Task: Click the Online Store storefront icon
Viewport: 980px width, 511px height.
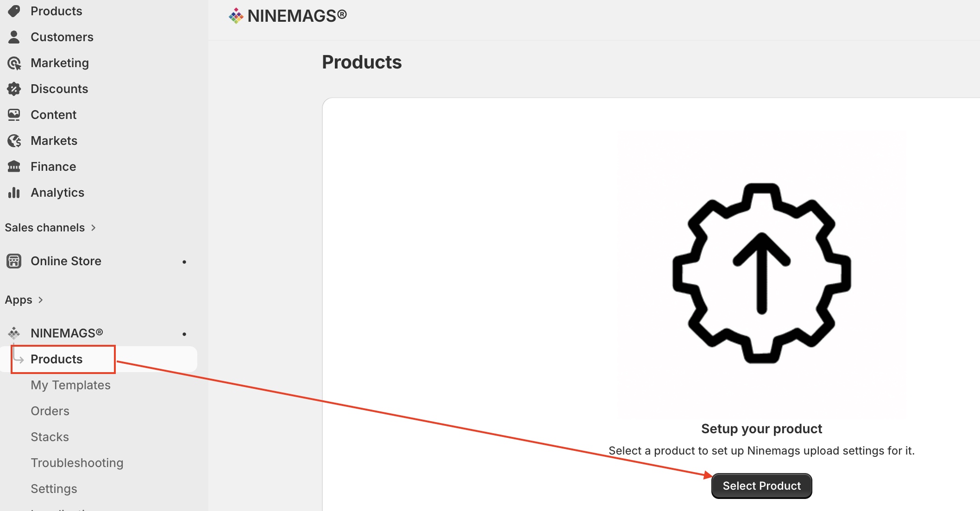Action: 14,261
